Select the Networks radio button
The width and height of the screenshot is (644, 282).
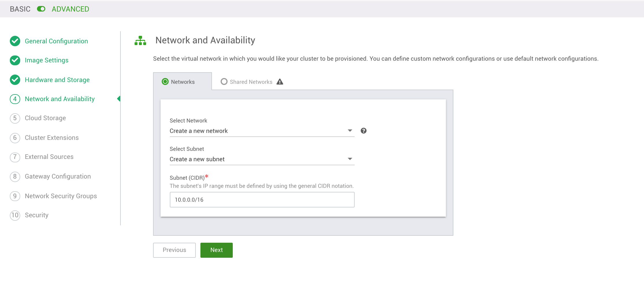[165, 82]
